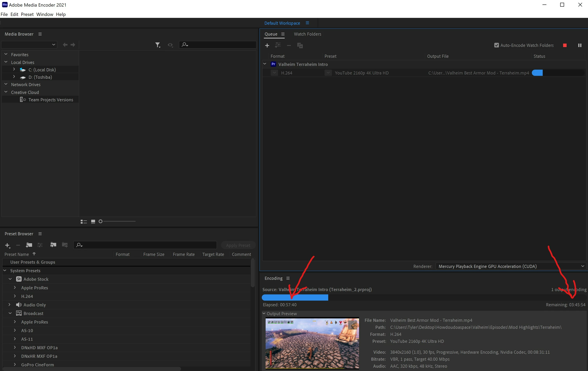Adjust the Media Browser thumbnail zoom slider
The height and width of the screenshot is (371, 588).
click(x=101, y=221)
